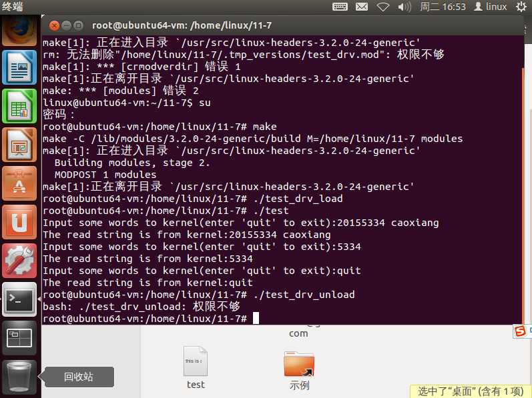Viewport: 532px width, 398px height.
Task: Maximize the terminal window
Action: (x=78, y=25)
